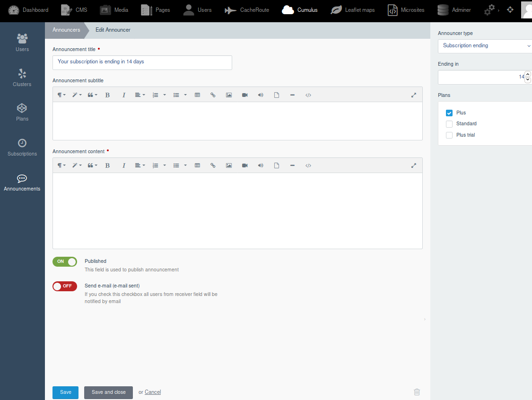The image size is (532, 400).
Task: Toggle italic in content editor
Action: pyautogui.click(x=124, y=165)
